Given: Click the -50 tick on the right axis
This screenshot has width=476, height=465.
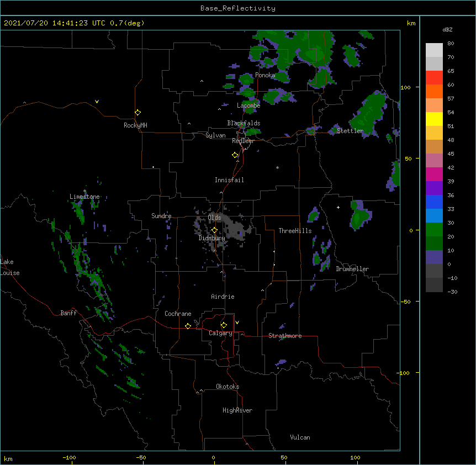Looking at the screenshot, I should coord(405,302).
